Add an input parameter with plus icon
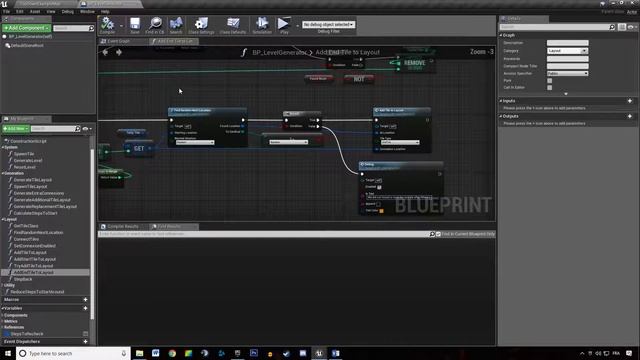Image resolution: width=640 pixels, height=360 pixels. click(x=630, y=101)
